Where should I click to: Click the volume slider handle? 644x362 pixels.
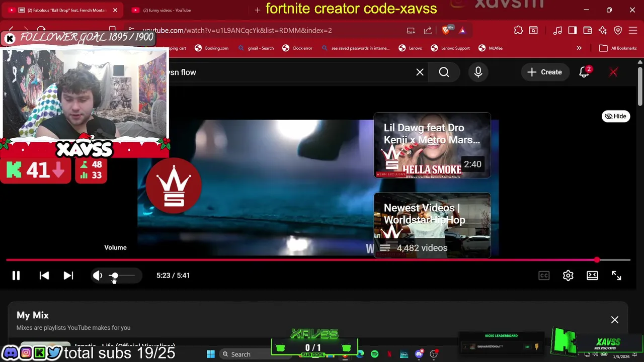114,276
